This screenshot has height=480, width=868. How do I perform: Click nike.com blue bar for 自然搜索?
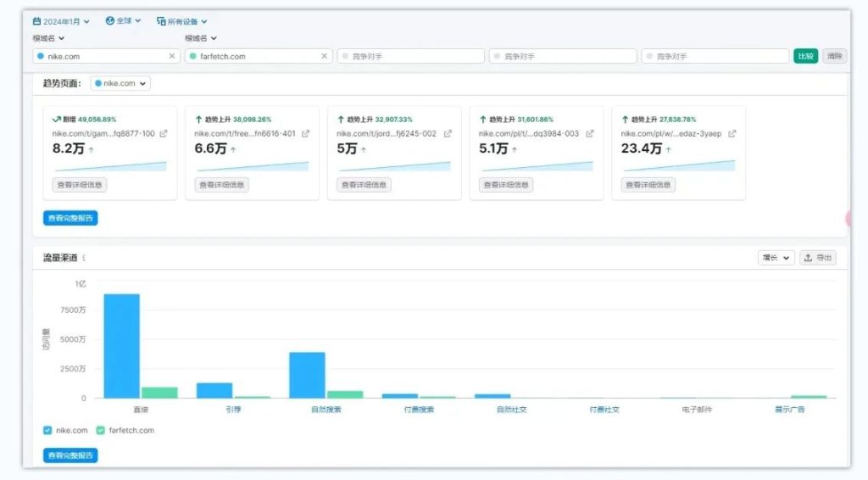[x=307, y=375]
